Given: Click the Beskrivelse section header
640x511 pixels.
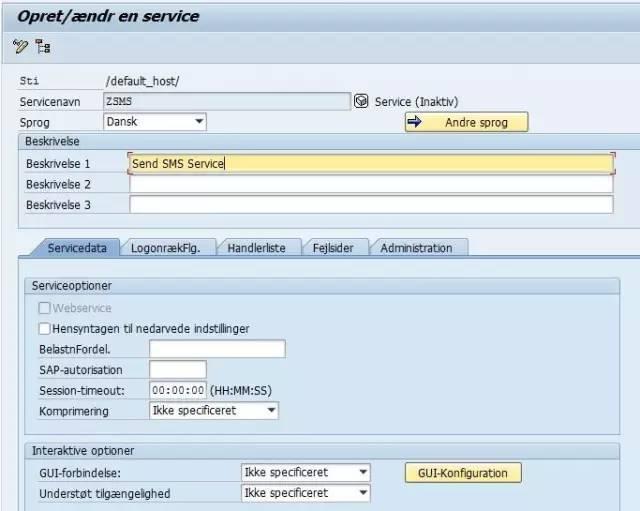Looking at the screenshot, I should pos(329,141).
